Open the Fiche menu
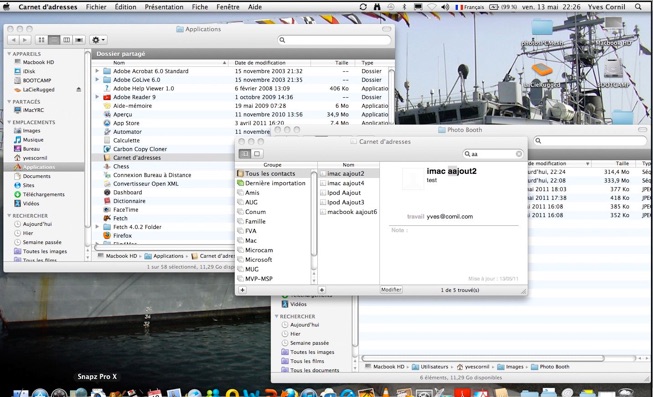 [200, 7]
